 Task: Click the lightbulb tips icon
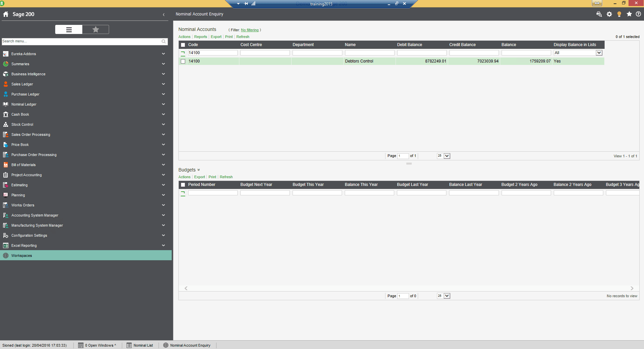coord(619,14)
